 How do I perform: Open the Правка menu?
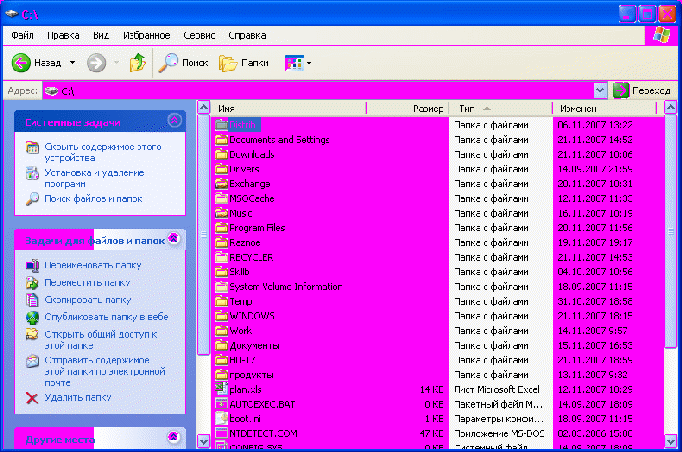pyautogui.click(x=63, y=35)
